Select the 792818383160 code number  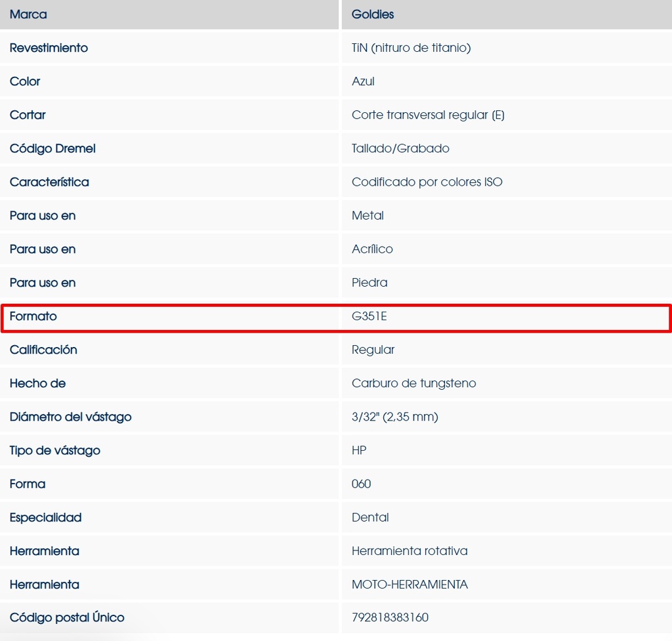coord(390,617)
